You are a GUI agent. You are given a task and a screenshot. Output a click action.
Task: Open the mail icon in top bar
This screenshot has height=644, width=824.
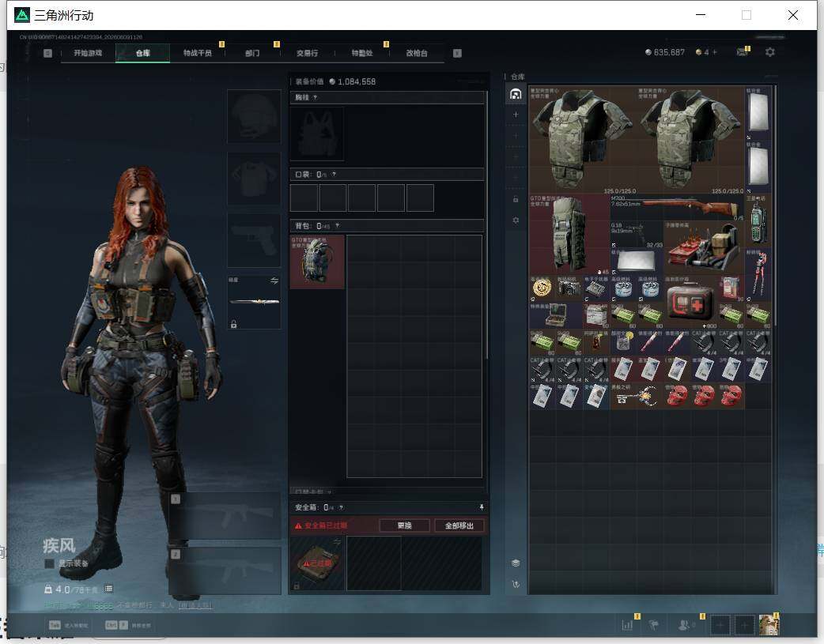point(742,52)
